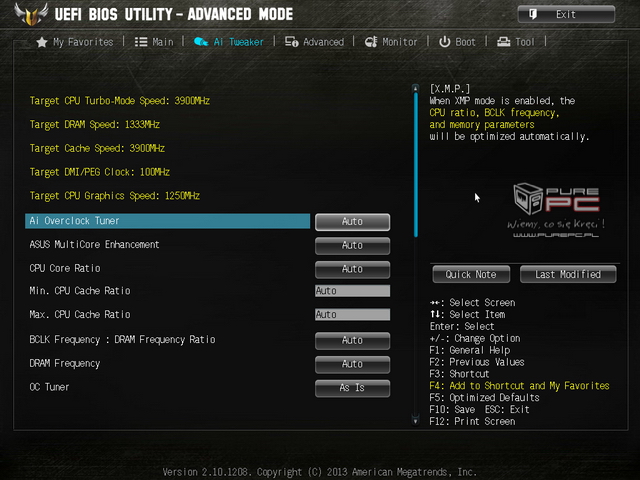This screenshot has height=480, width=640.
Task: Click the Ai Tweaker cloud icon
Action: [201, 42]
